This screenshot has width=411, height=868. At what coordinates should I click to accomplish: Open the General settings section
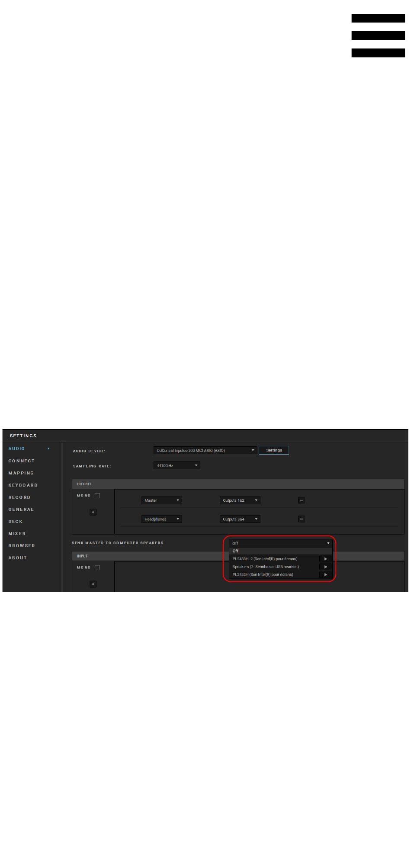click(x=21, y=510)
